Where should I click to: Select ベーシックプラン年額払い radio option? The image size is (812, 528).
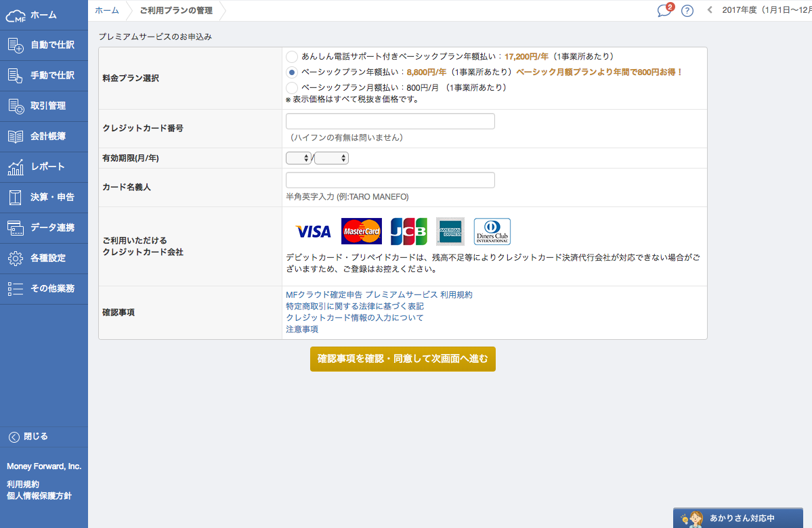pyautogui.click(x=292, y=72)
